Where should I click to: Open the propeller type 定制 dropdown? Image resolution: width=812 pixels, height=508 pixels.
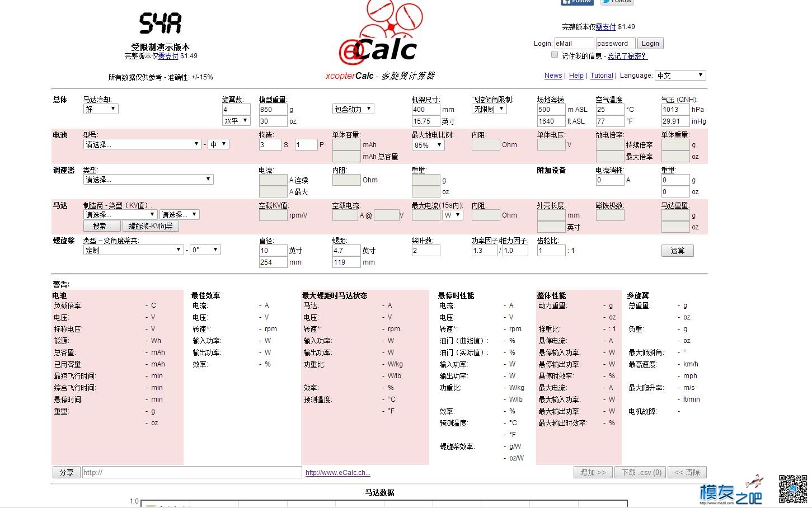click(133, 250)
